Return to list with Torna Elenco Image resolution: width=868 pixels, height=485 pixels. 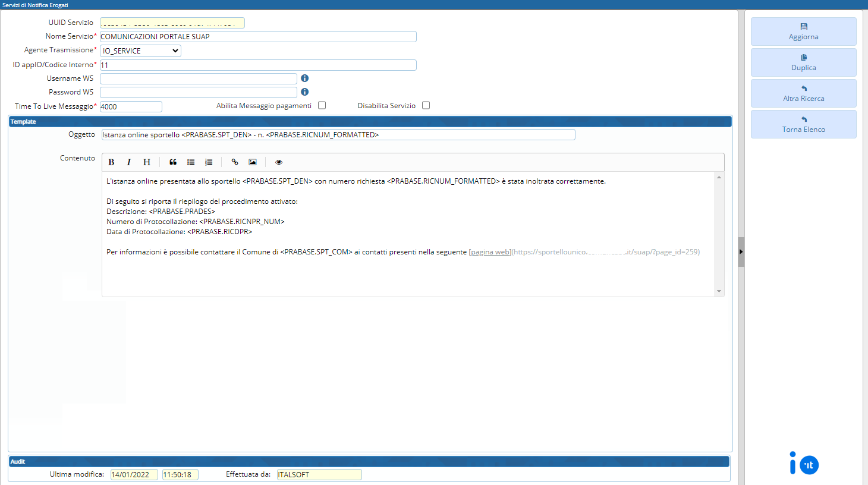point(803,124)
